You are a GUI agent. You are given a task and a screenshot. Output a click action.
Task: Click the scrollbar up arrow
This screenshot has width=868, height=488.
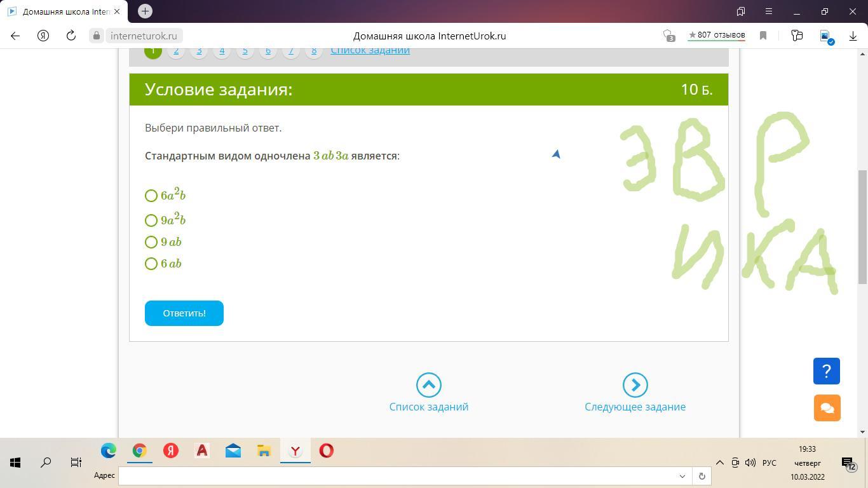click(x=863, y=53)
